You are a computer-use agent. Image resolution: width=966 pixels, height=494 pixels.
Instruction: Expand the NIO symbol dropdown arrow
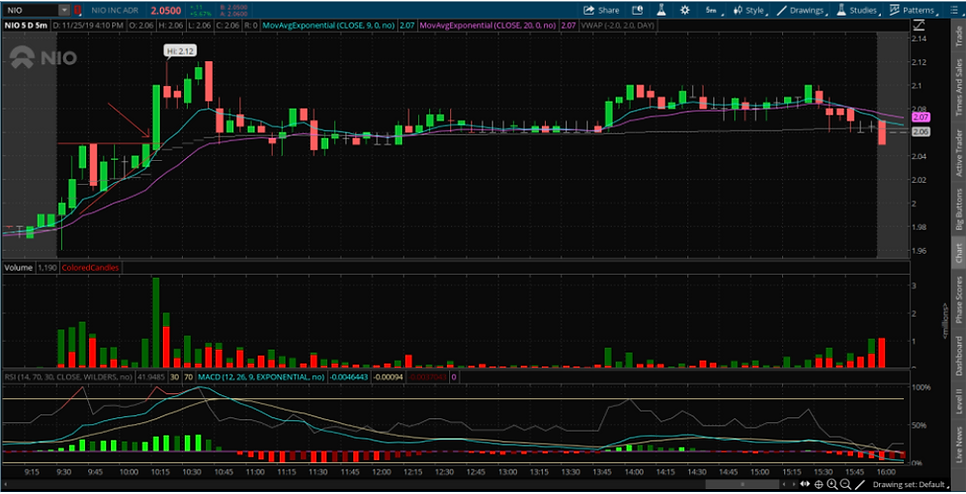[65, 10]
